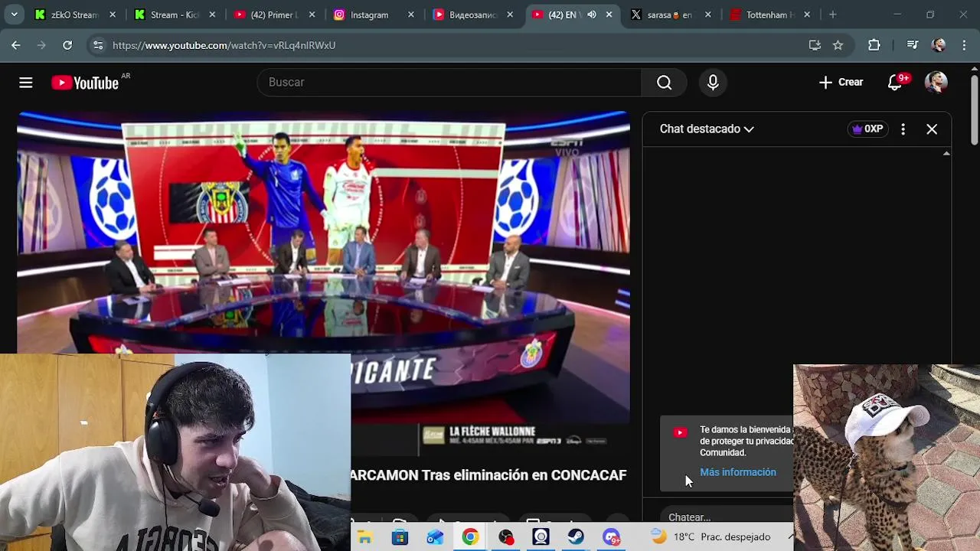
Task: Switch to the sarasa X tab
Action: tap(670, 15)
